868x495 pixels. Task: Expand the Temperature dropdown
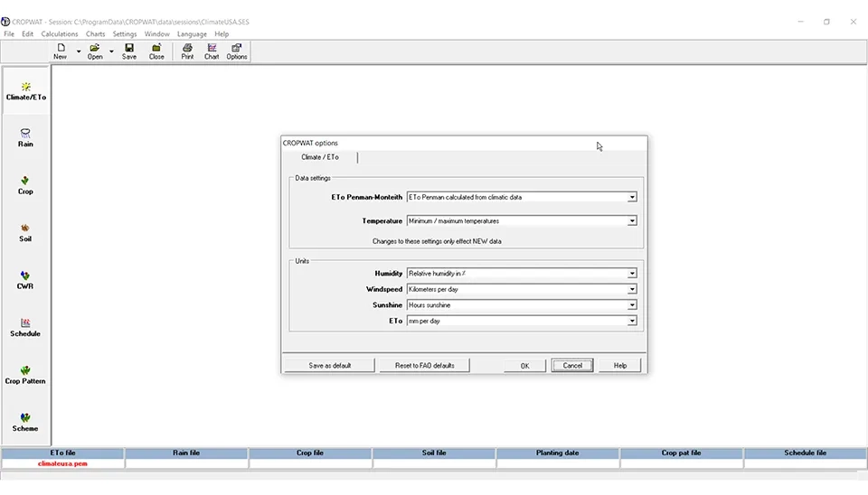tap(632, 220)
